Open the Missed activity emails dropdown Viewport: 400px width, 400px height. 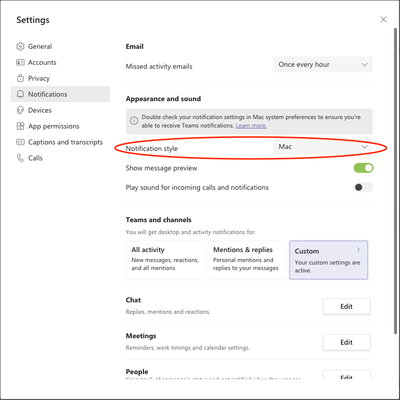tap(323, 64)
